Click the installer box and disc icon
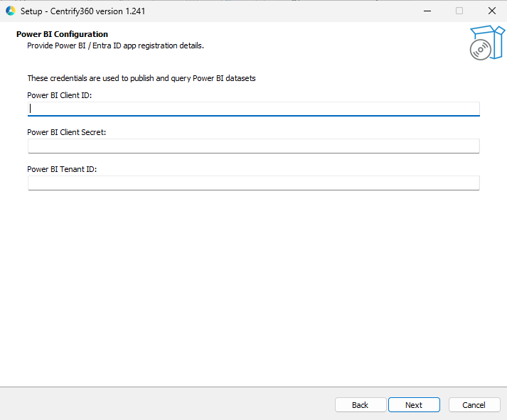Screen dimensions: 507x420 487,43
